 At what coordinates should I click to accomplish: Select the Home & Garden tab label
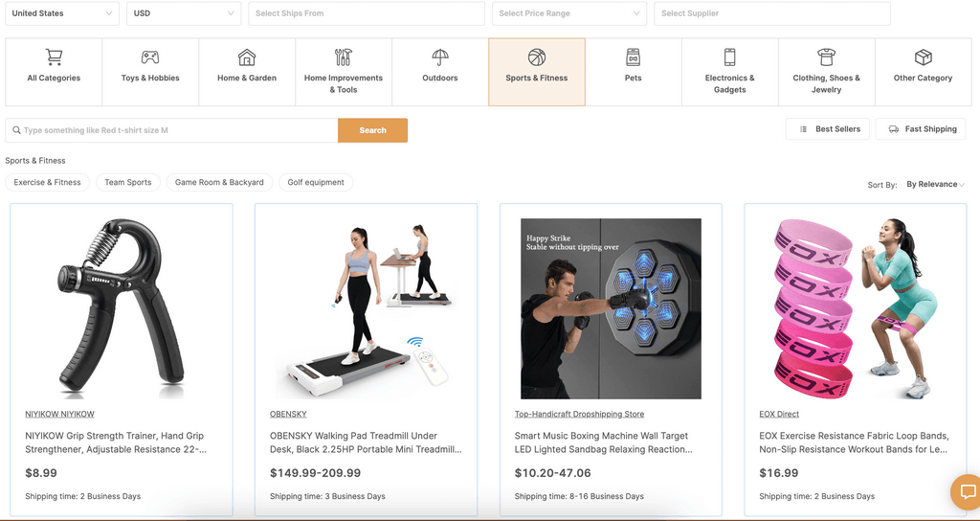(x=247, y=79)
